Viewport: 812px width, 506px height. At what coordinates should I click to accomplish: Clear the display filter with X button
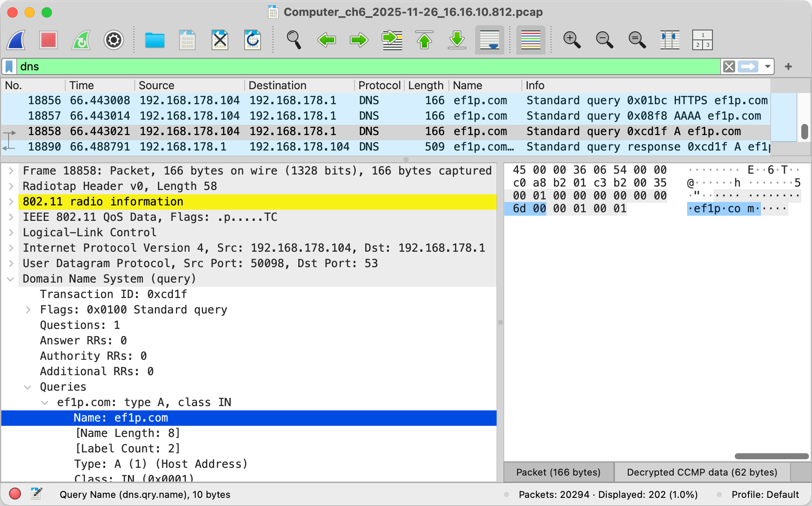729,66
